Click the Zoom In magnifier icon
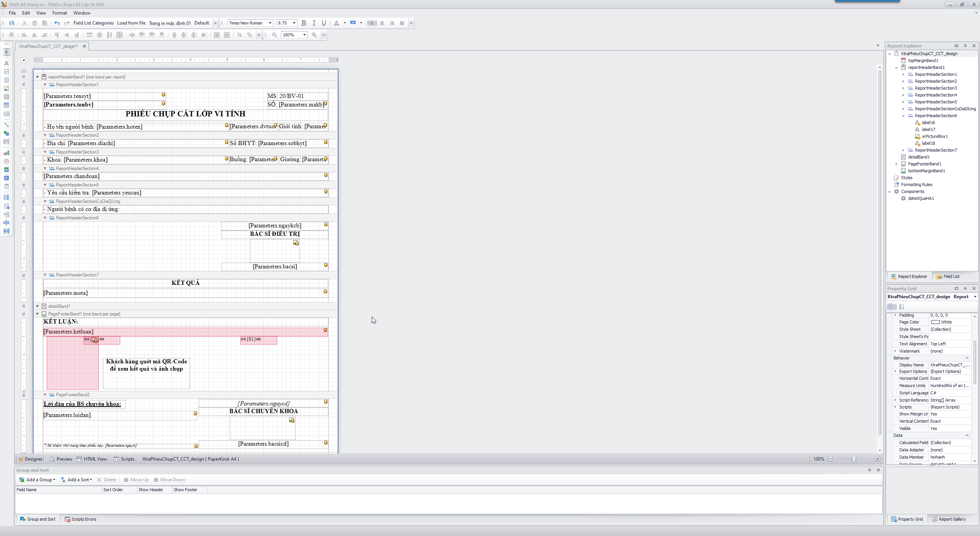 (x=314, y=35)
